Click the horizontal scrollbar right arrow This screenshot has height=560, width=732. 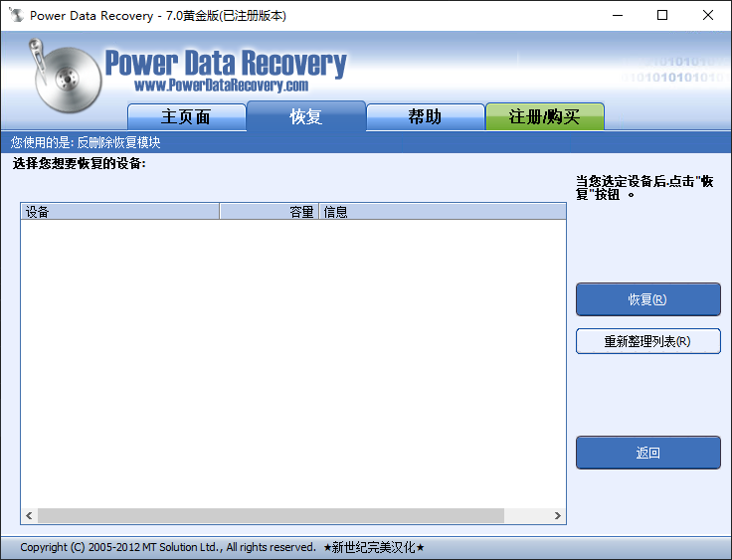[558, 516]
